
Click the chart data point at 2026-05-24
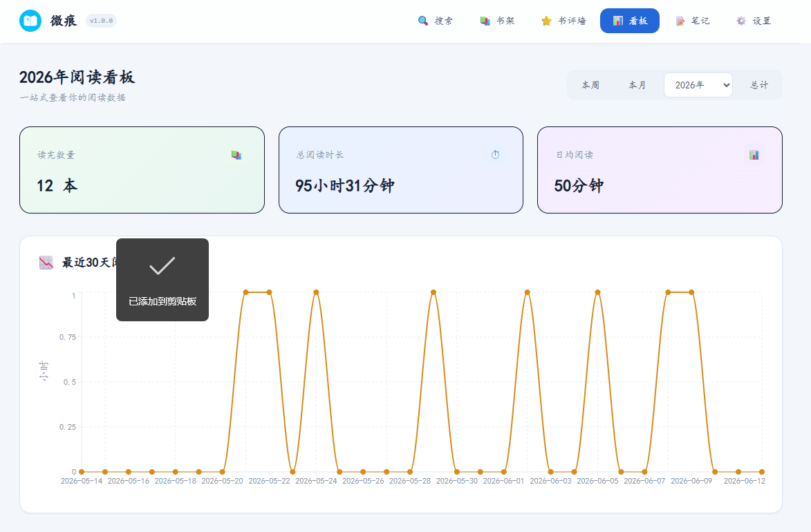316,293
